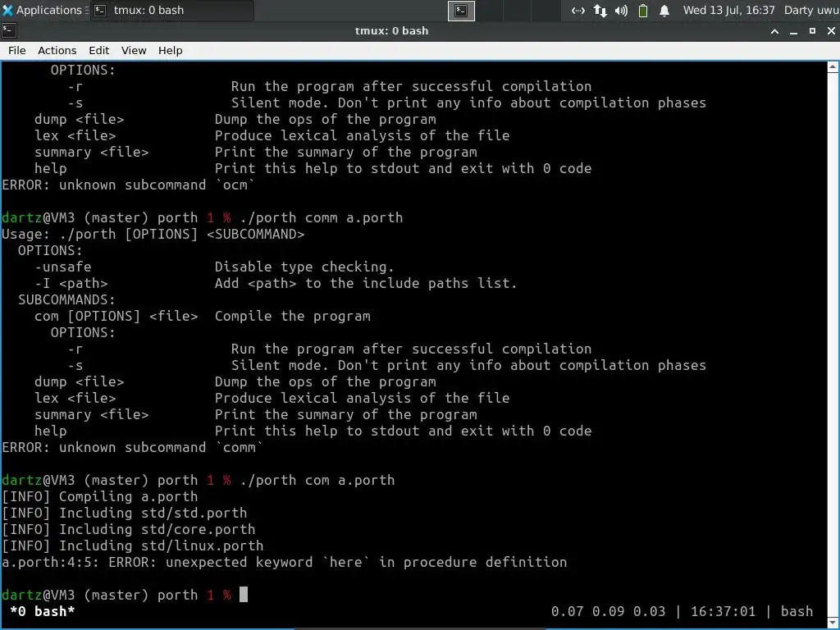Open the Help menu
The height and width of the screenshot is (630, 840).
[x=171, y=50]
